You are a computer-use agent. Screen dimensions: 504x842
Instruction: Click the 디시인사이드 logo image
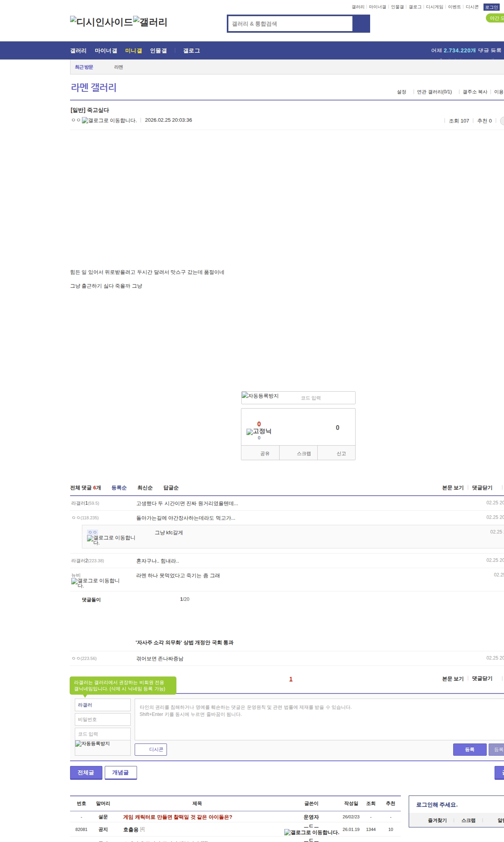pyautogui.click(x=101, y=22)
